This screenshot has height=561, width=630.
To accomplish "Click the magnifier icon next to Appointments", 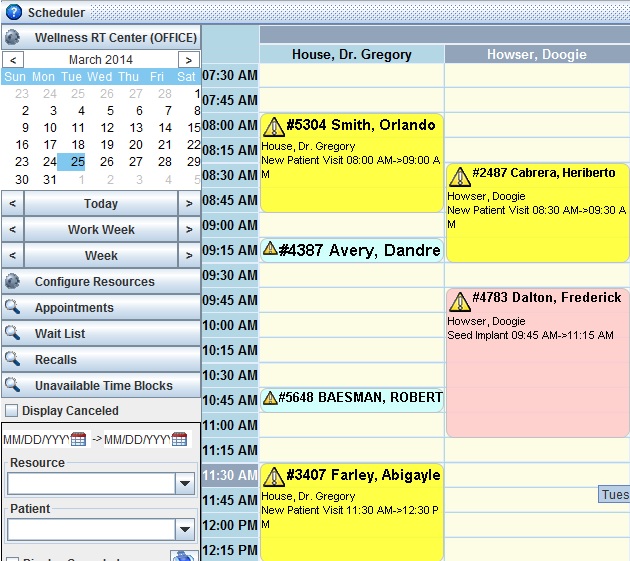I will point(12,307).
